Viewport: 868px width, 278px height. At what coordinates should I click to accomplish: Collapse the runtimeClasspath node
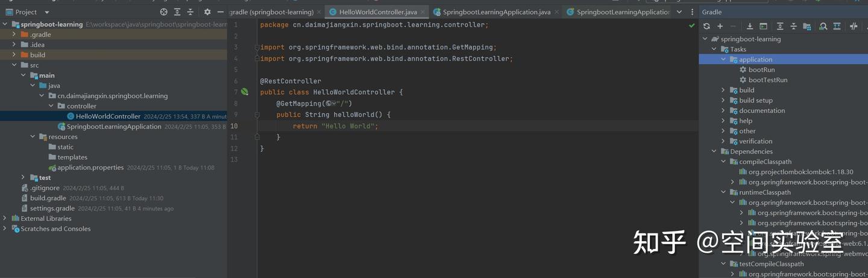point(723,193)
